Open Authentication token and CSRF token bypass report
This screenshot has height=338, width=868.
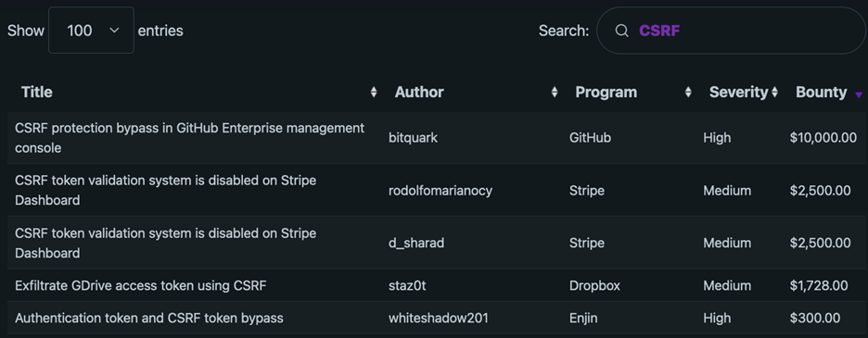click(149, 318)
